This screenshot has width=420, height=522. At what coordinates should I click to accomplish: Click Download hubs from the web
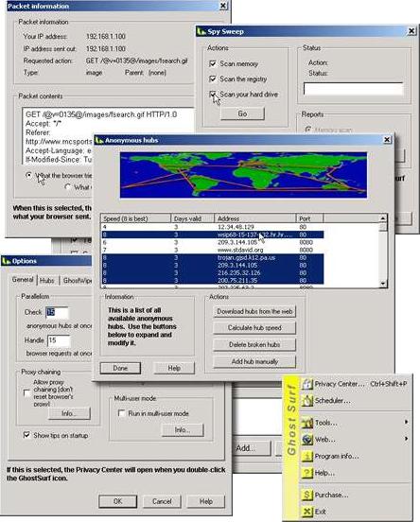(254, 312)
